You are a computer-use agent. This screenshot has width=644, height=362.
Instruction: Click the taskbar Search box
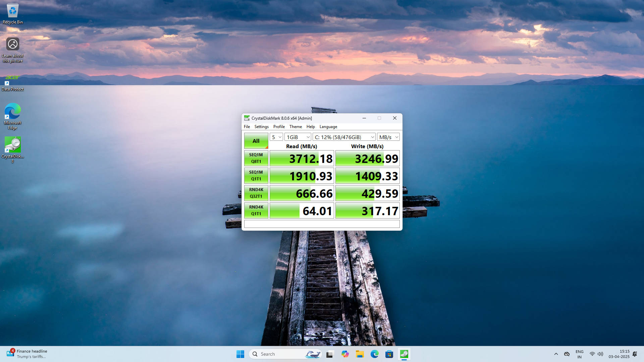pos(285,354)
